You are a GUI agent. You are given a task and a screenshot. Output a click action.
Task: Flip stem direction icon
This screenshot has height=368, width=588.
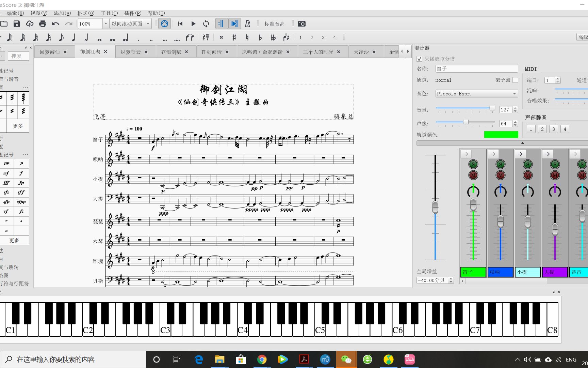(x=286, y=37)
